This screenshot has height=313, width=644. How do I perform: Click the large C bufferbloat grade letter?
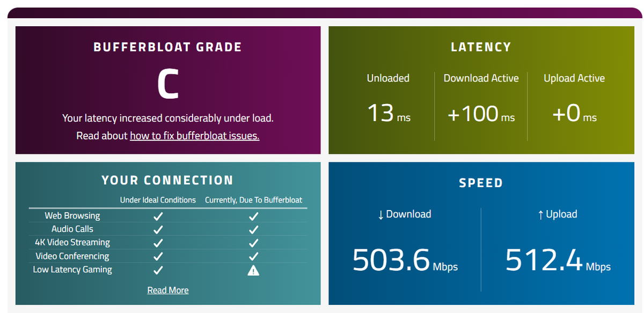[167, 85]
